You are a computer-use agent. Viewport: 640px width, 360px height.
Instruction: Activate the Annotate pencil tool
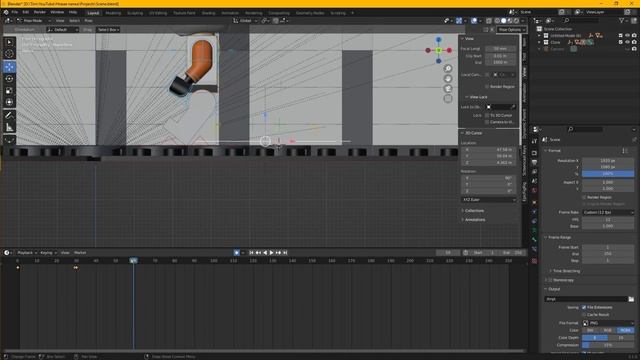[x=9, y=116]
